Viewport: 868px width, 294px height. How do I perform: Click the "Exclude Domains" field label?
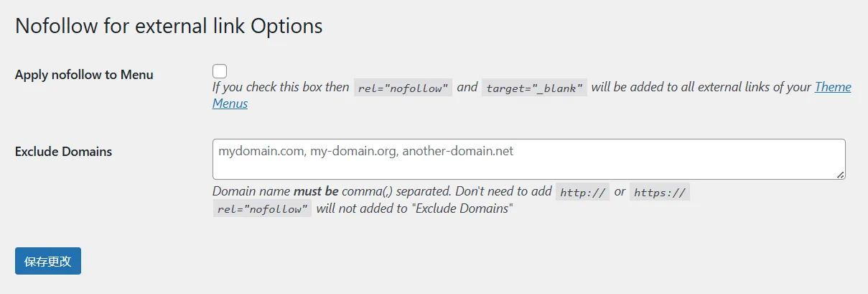click(x=63, y=152)
